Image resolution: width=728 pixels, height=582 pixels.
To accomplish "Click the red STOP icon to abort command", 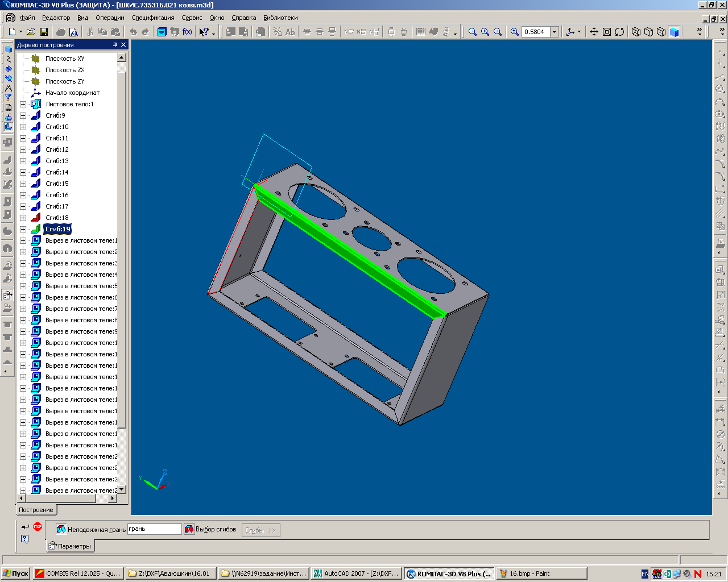I will 38,527.
